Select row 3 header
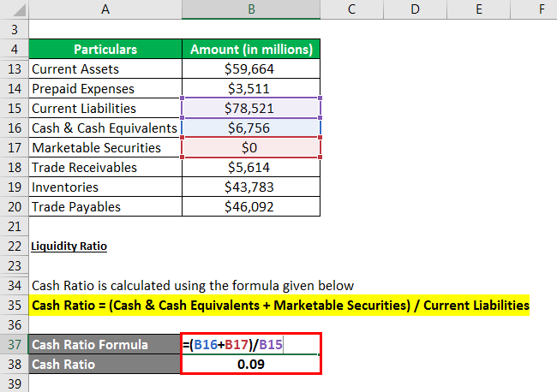This screenshot has width=557, height=392. [15, 29]
